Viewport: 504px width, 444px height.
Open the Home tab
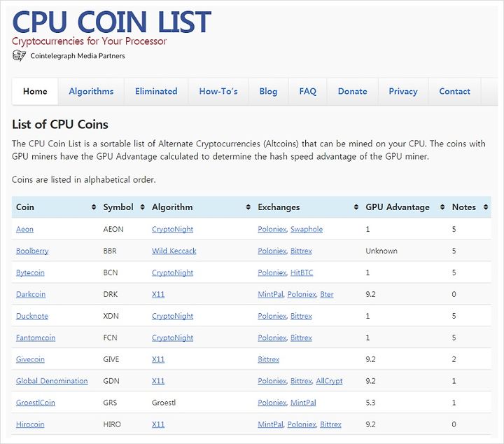pyautogui.click(x=35, y=92)
